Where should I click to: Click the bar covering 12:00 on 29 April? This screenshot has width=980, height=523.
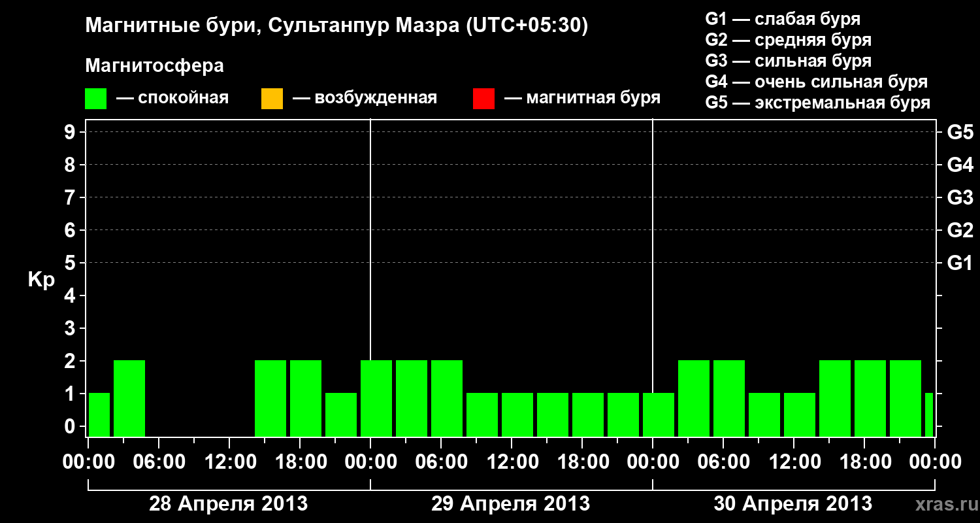517,414
